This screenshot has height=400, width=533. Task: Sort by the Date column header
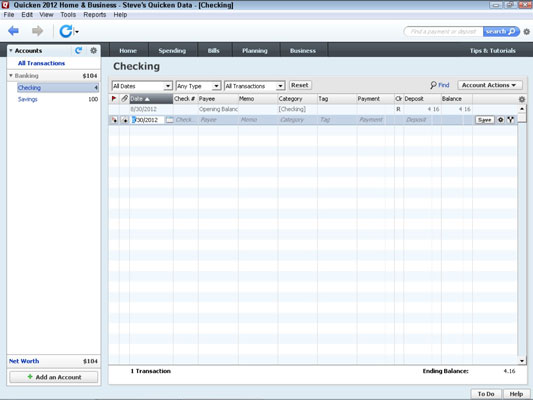point(151,99)
